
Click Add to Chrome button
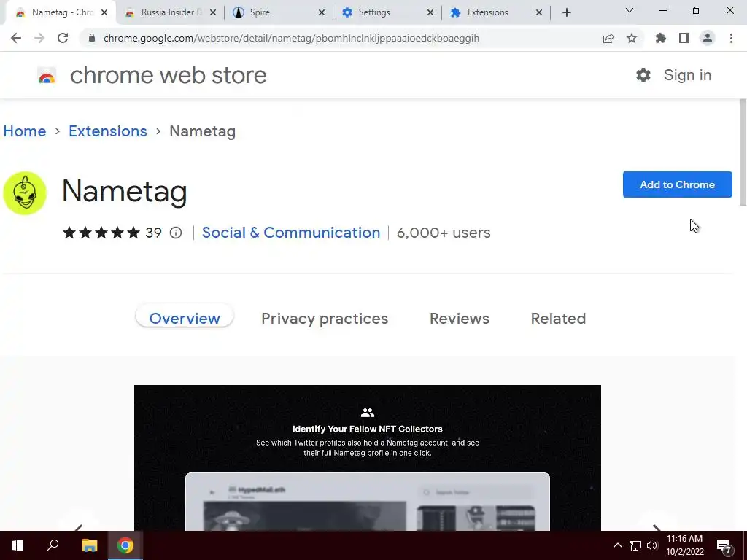[677, 184]
